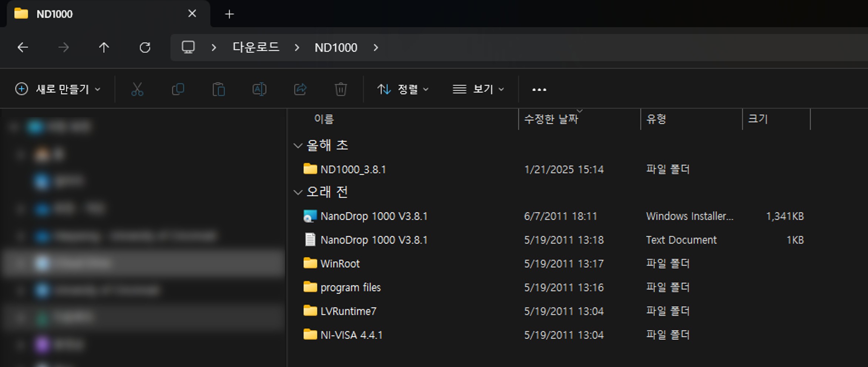868x367 pixels.
Task: Collapse the 올해 초 group
Action: tap(298, 145)
